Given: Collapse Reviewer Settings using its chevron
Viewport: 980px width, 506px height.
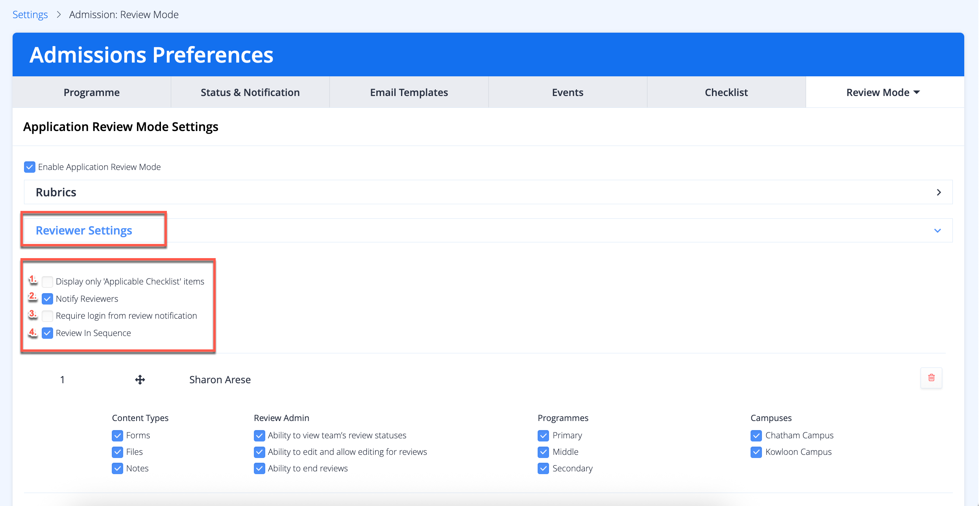Looking at the screenshot, I should pyautogui.click(x=937, y=231).
